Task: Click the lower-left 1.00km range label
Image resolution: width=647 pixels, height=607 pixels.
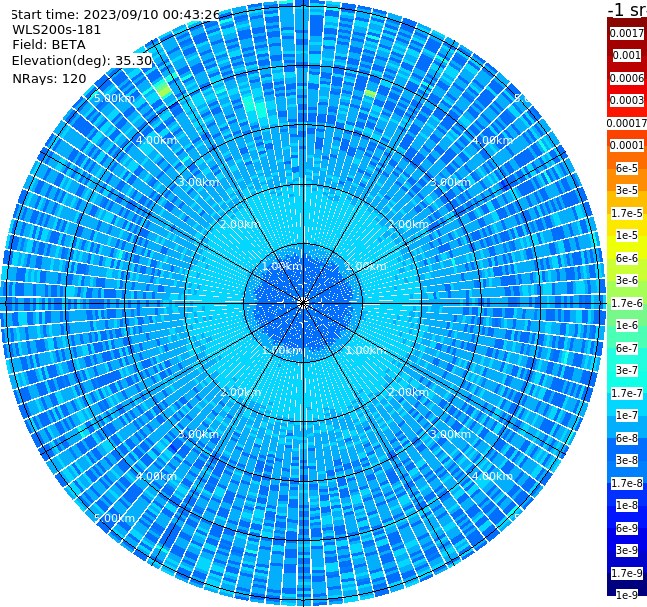Action: 283,350
